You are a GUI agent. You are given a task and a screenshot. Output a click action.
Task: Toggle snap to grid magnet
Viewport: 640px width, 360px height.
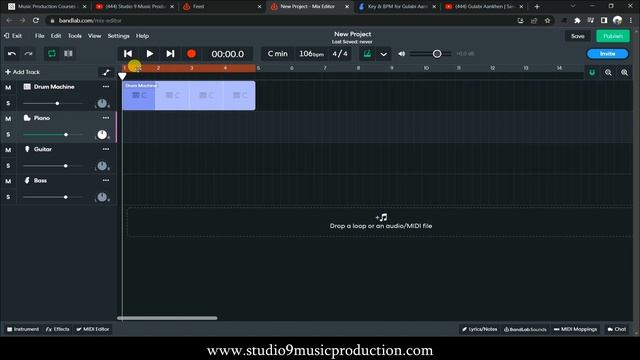(x=592, y=72)
